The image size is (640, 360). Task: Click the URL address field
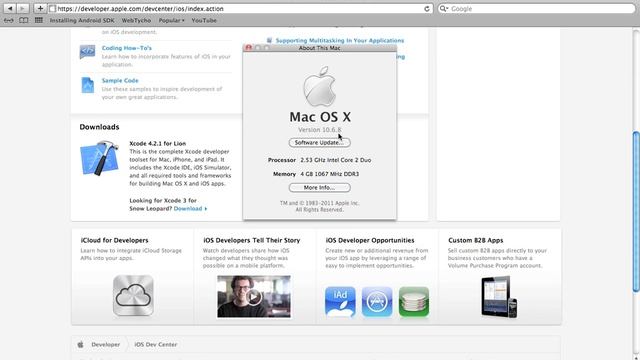241,9
